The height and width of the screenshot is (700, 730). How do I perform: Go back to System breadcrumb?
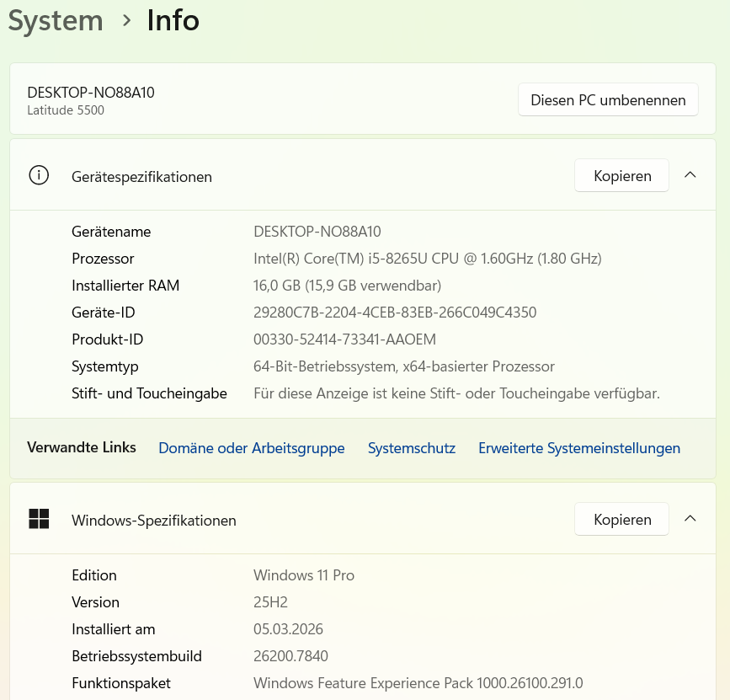coord(56,21)
